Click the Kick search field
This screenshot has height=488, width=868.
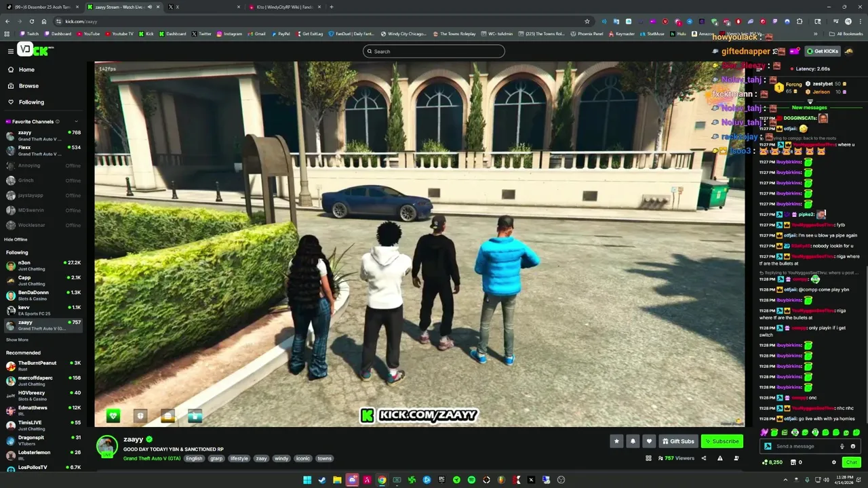click(434, 52)
